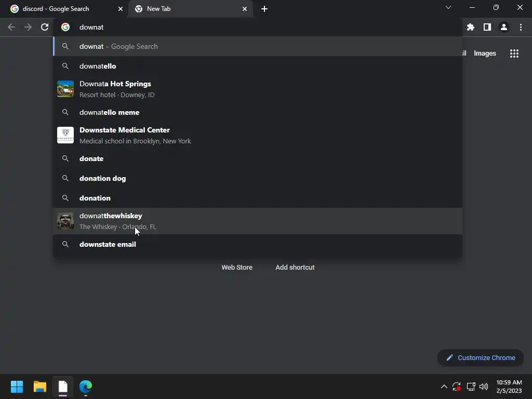Click the search icon beside 'donate'
The image size is (532, 399).
[65, 158]
